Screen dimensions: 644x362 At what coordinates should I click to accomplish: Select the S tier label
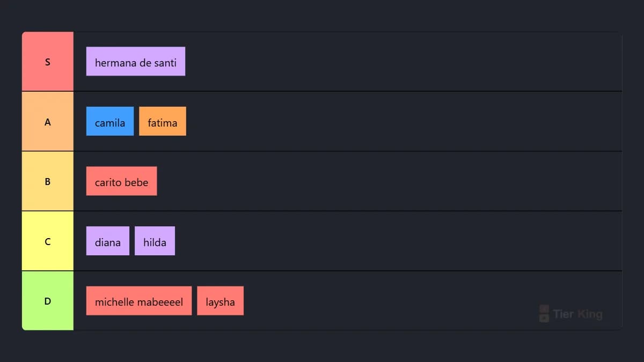point(48,62)
